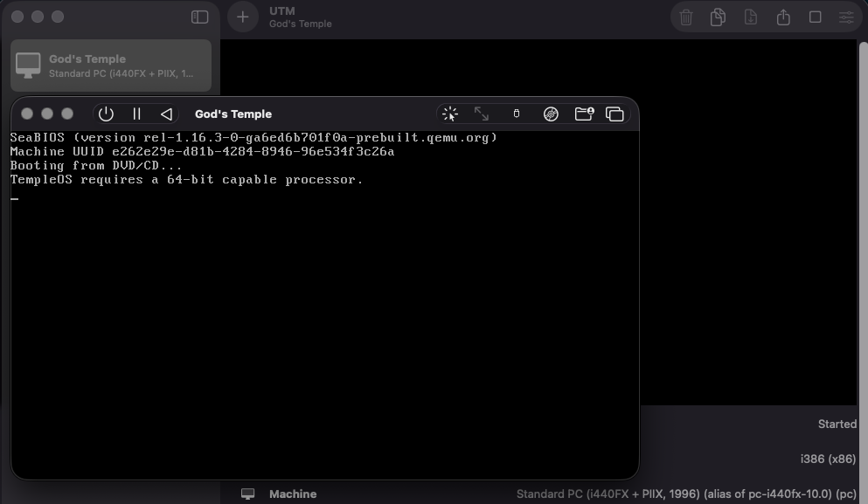Viewport: 868px width, 504px height.
Task: Click the save VM file download icon
Action: tap(750, 17)
